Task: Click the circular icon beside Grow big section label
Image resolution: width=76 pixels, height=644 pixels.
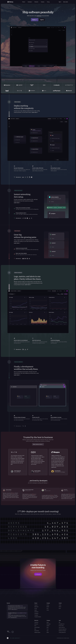Action: tap(9, 231)
